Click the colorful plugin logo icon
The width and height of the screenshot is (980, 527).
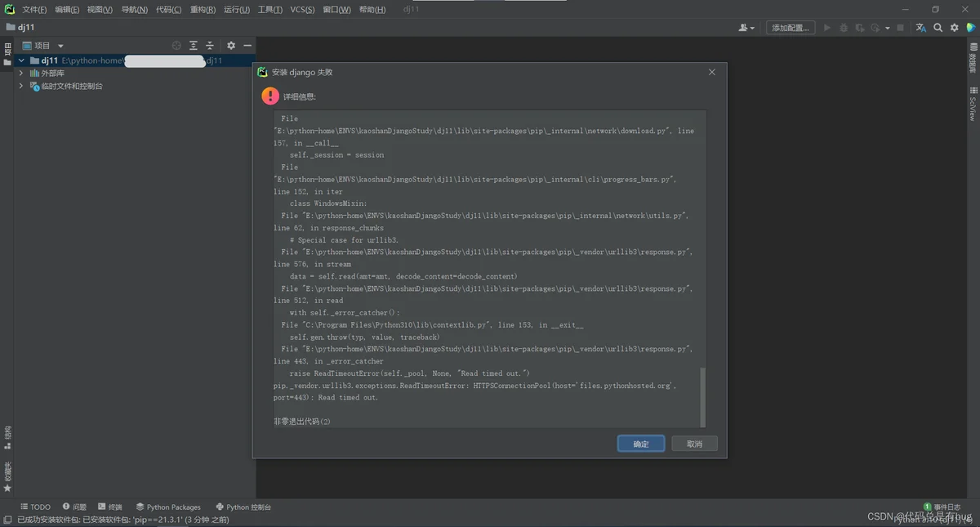(969, 28)
